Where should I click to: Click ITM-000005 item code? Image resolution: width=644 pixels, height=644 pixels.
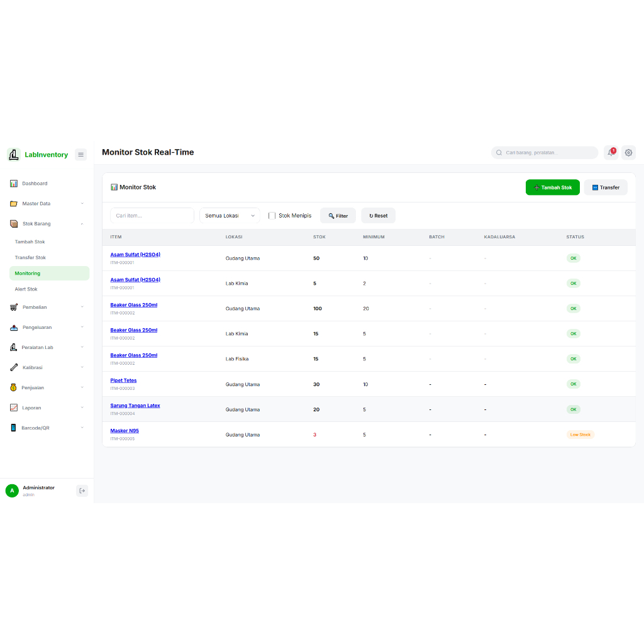click(123, 438)
